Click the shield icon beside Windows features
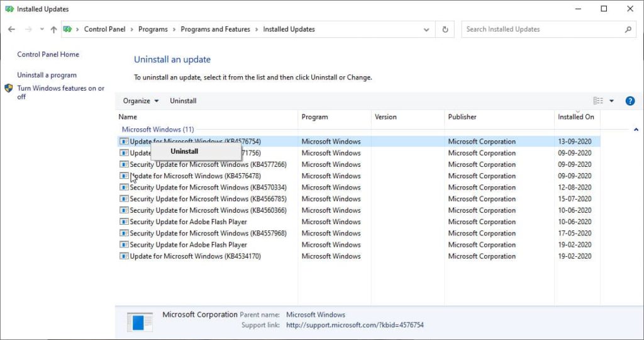This screenshot has width=644, height=340. tap(9, 88)
